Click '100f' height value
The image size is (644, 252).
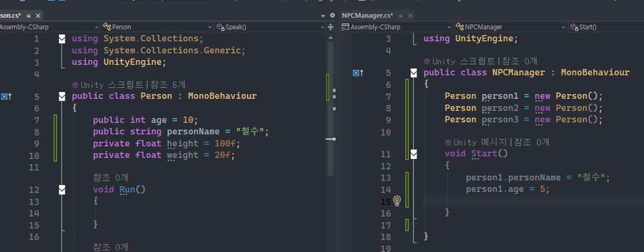coord(225,143)
